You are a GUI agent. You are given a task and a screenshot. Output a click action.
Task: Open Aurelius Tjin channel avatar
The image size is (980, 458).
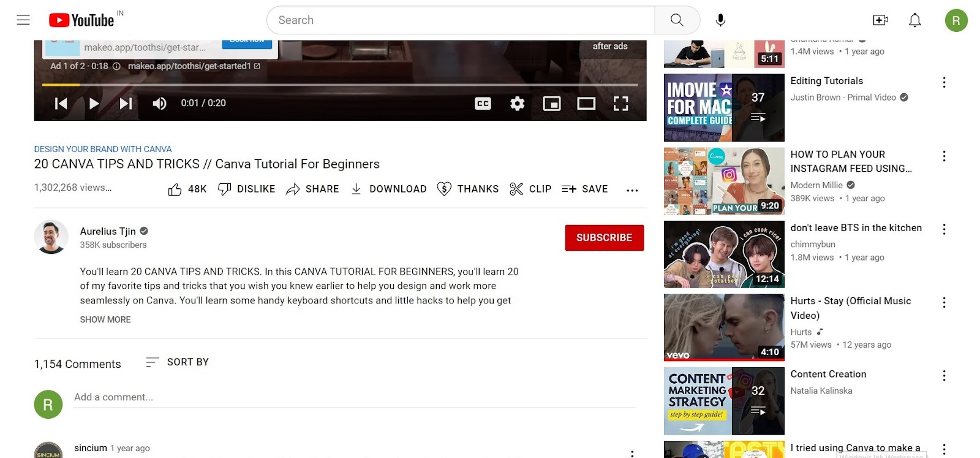click(51, 237)
